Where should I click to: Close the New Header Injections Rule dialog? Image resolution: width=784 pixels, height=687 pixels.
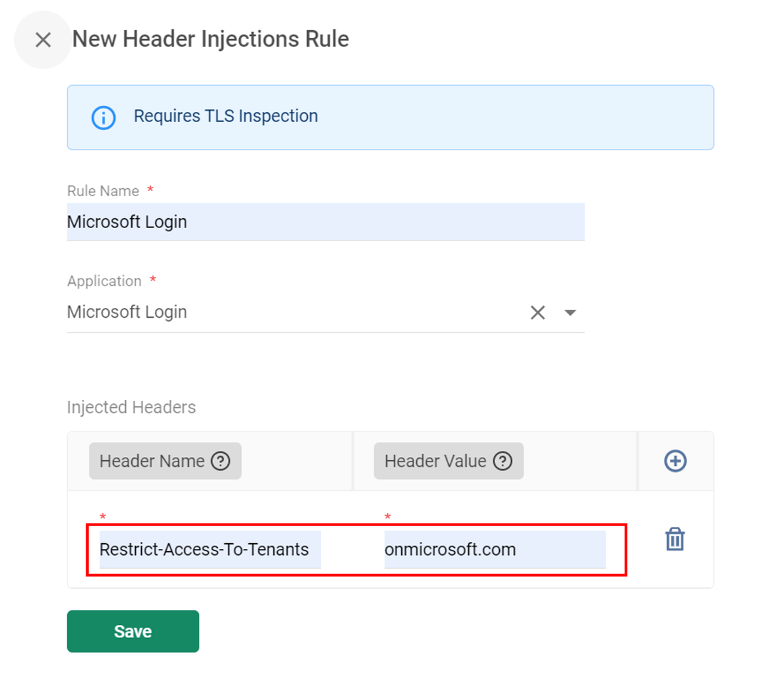click(x=43, y=40)
